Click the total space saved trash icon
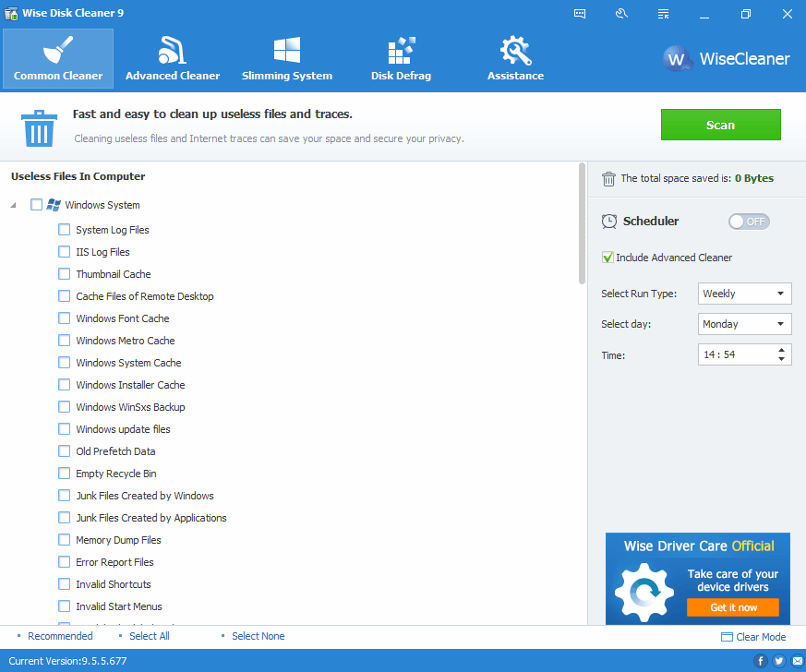Screen dimensions: 806x672 tap(608, 179)
